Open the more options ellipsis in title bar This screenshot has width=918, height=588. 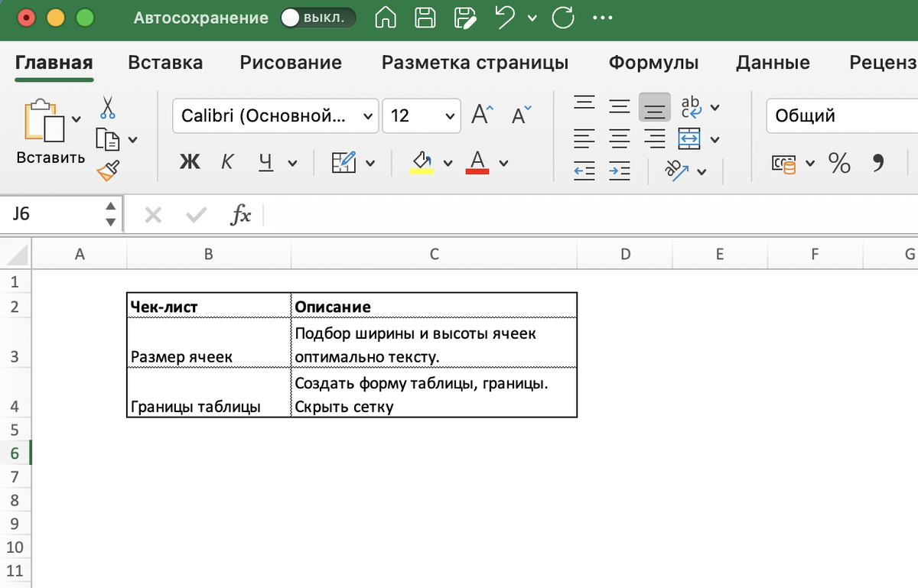603,18
